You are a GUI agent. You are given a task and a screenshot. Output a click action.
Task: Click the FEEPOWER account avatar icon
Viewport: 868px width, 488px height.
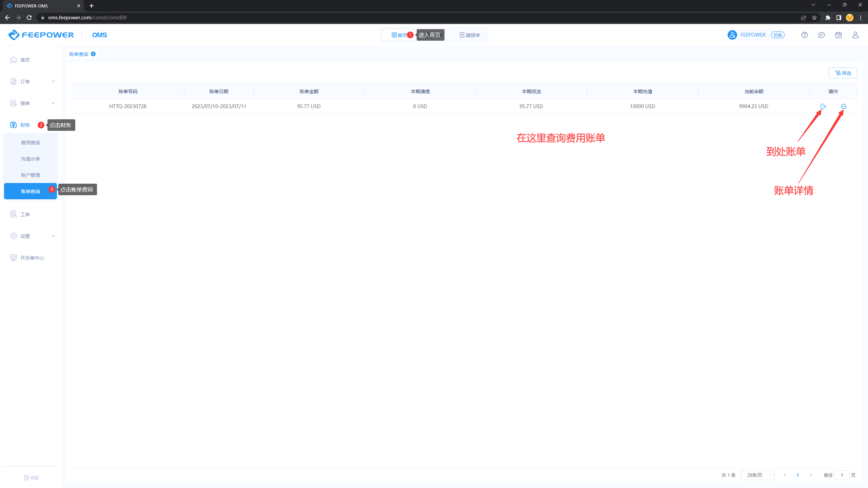732,35
